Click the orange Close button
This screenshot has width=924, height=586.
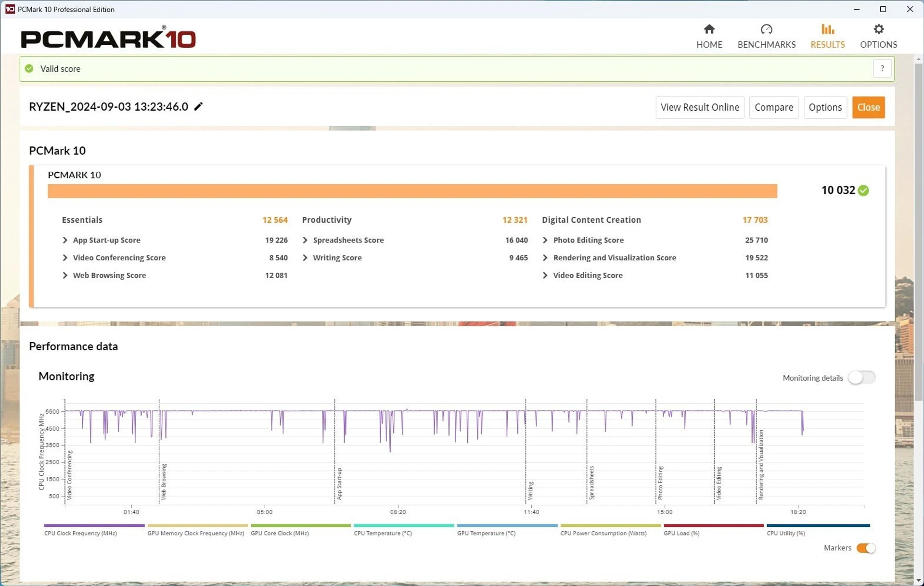click(x=868, y=107)
